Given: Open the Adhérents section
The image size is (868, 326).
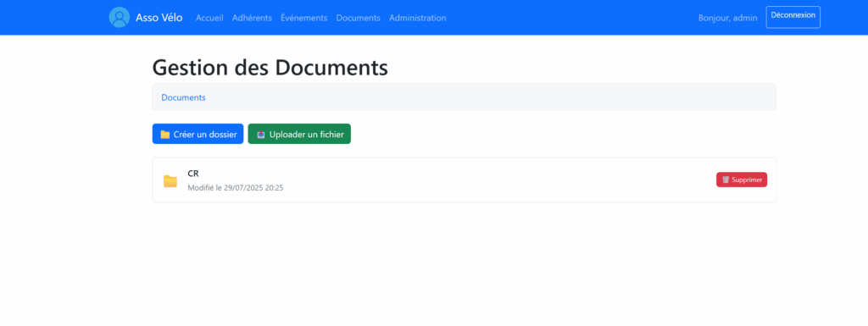Looking at the screenshot, I should 252,18.
